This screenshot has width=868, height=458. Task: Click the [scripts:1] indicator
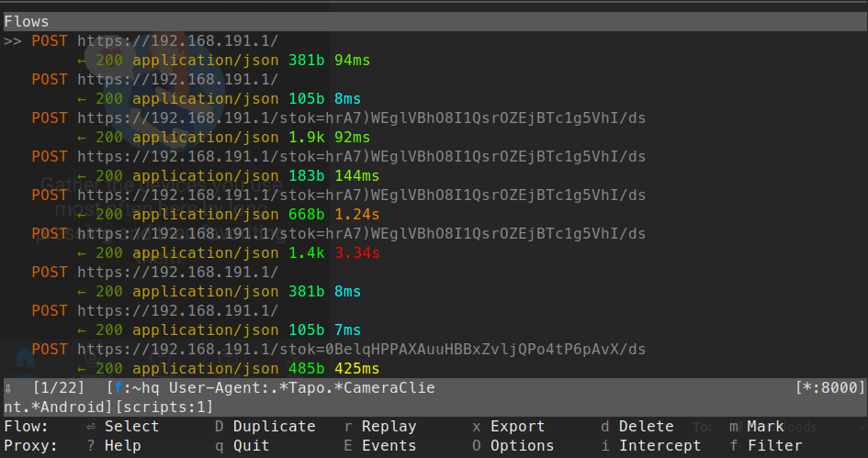click(163, 408)
